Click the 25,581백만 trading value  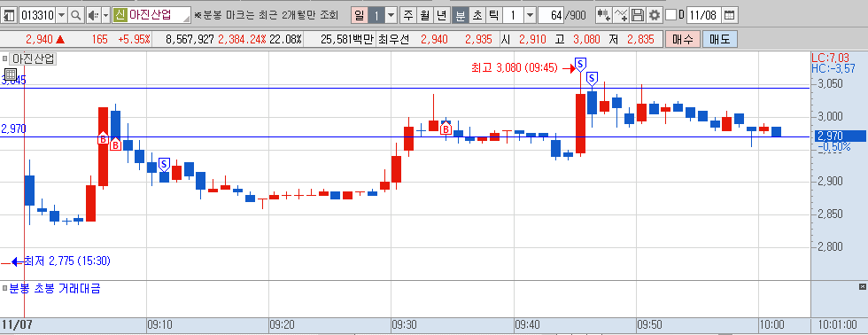pos(347,39)
